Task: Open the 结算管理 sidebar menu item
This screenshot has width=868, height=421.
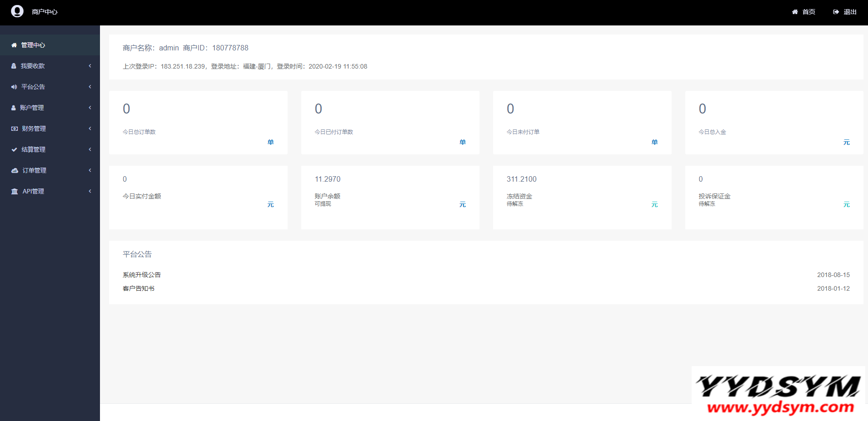Action: [x=34, y=150]
